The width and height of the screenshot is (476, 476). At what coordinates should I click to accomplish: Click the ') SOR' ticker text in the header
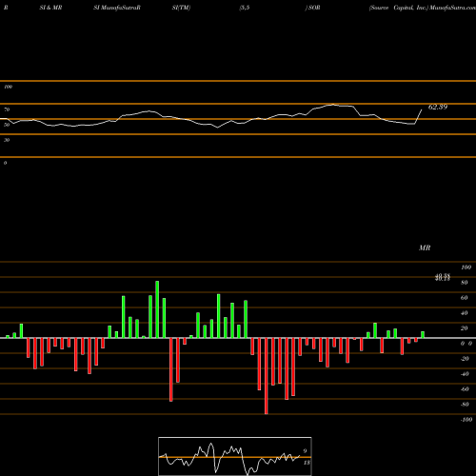(312, 8)
